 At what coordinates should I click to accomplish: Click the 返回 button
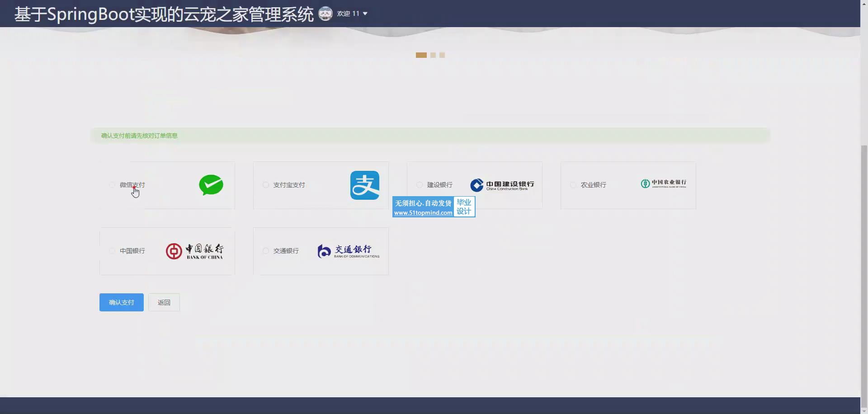pyautogui.click(x=164, y=302)
